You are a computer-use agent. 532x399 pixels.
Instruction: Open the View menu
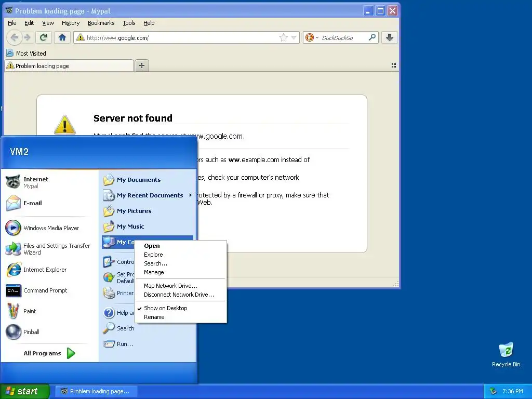coord(48,23)
